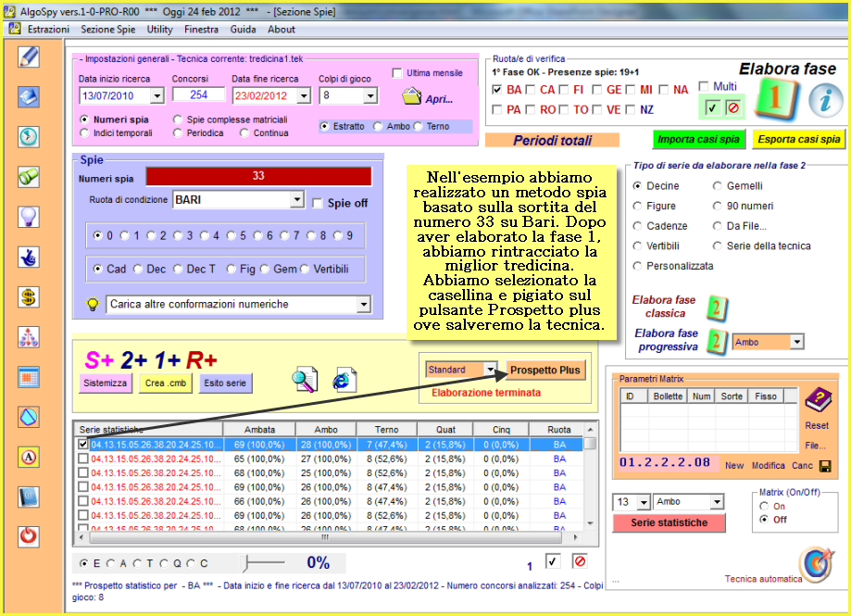The width and height of the screenshot is (851, 616).
Task: Open the 13 quantity dropdown
Action: (644, 502)
